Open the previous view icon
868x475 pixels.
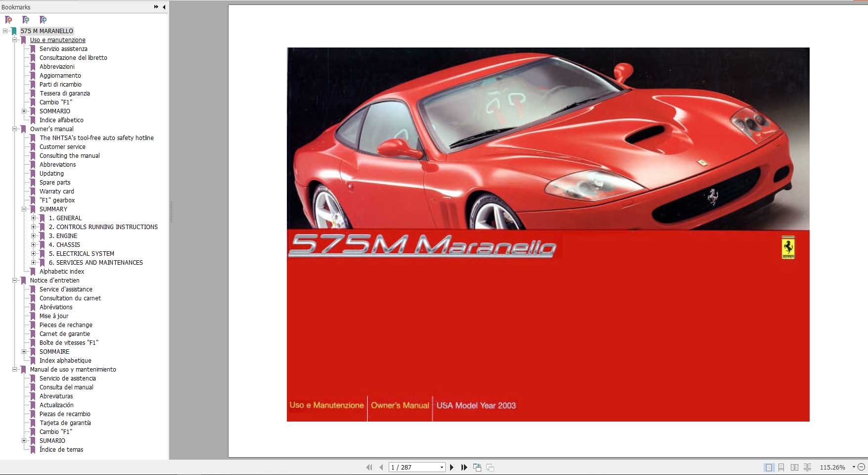(477, 467)
